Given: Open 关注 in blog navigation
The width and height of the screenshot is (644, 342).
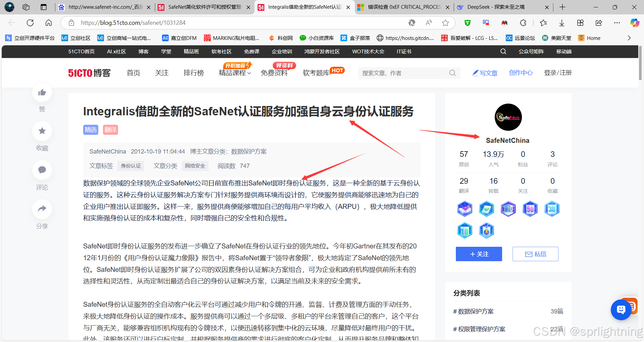Looking at the screenshot, I should [162, 73].
